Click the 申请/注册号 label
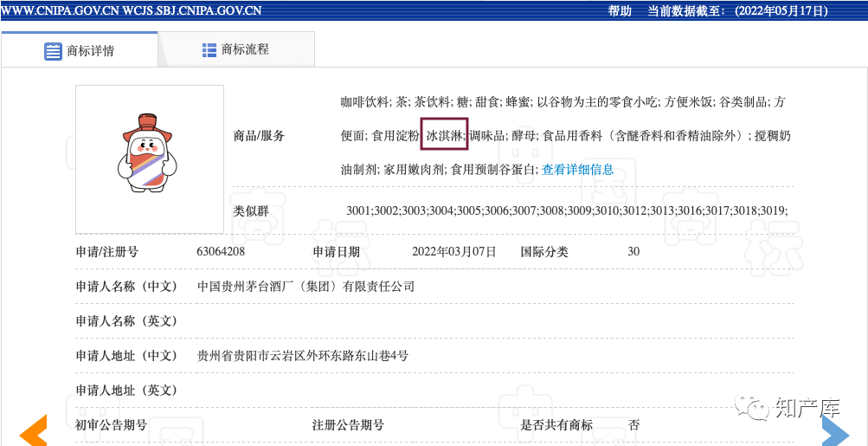 (x=106, y=251)
